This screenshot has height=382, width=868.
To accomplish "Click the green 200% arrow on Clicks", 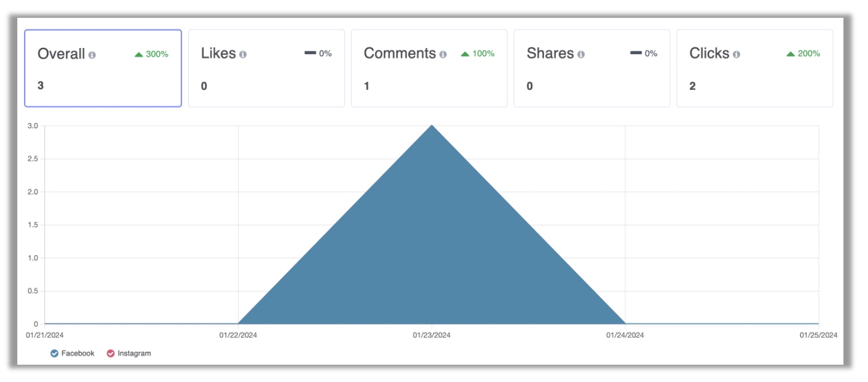I will coord(790,54).
